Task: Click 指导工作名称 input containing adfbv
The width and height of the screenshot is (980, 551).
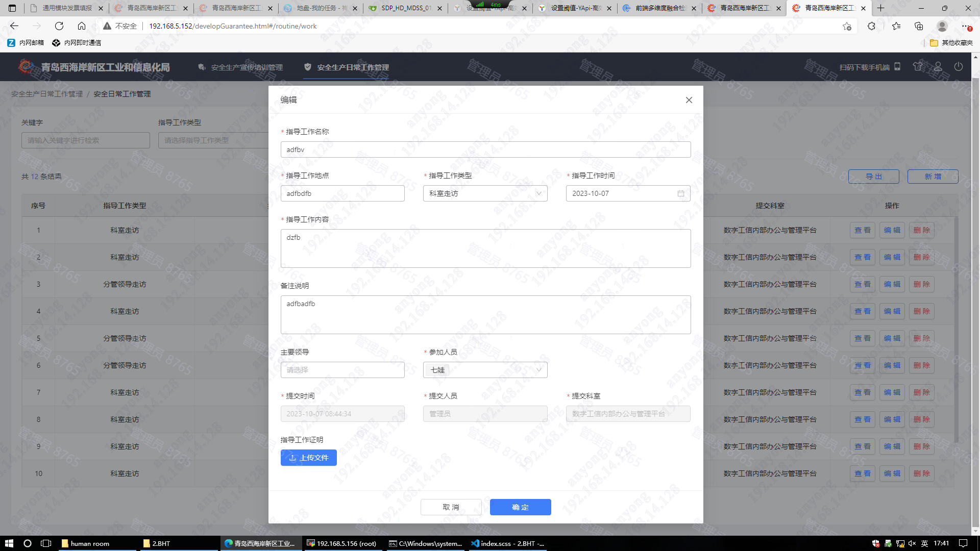Action: 485,149
